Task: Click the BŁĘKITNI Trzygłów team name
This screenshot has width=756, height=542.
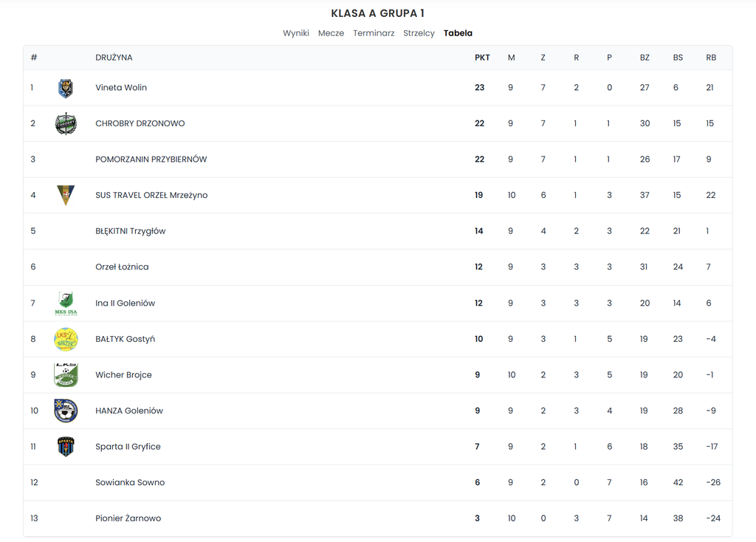Action: click(x=130, y=231)
